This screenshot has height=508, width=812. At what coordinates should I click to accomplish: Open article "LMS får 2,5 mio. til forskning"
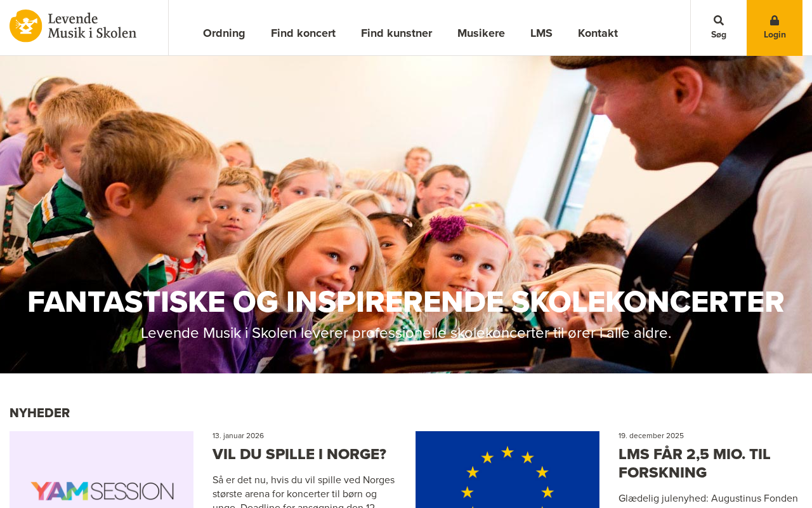[695, 464]
